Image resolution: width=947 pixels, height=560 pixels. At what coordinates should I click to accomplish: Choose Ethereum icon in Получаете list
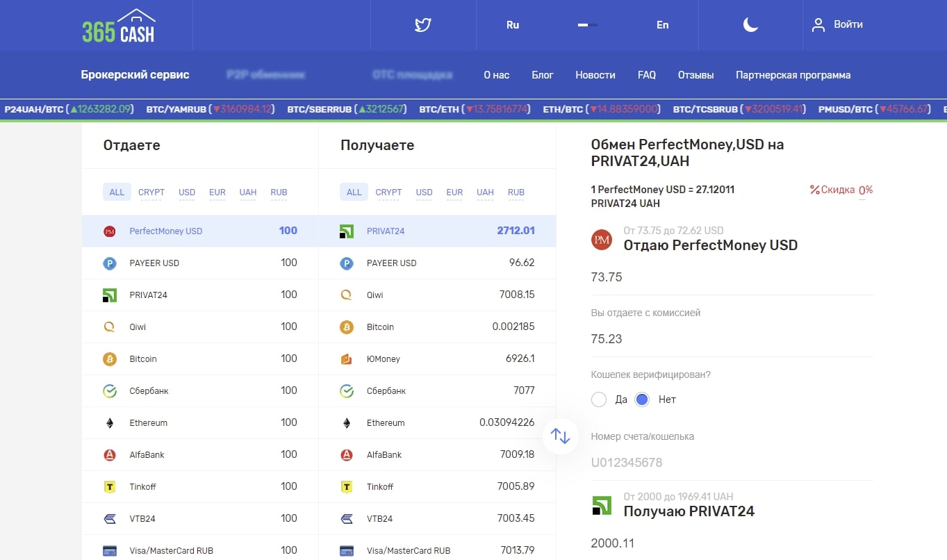click(x=347, y=423)
